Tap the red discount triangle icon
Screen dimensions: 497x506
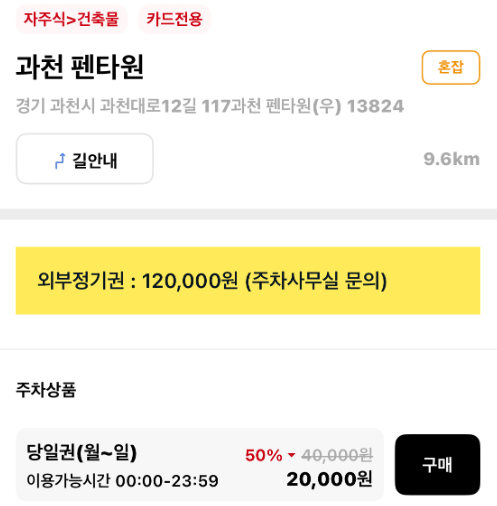(292, 455)
